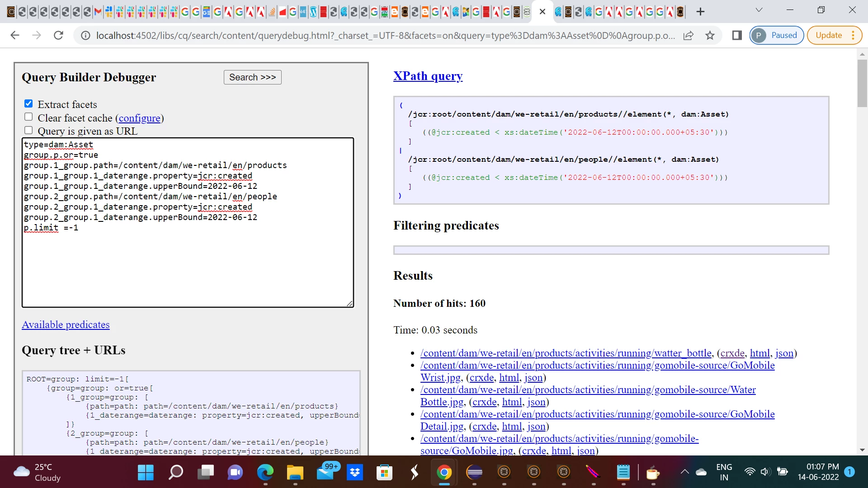Image resolution: width=868 pixels, height=488 pixels.
Task: Reload the current page
Action: pos(58,35)
